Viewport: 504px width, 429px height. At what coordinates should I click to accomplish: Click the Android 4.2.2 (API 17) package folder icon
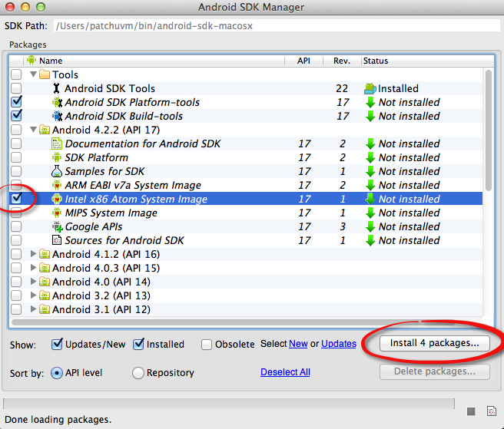[x=45, y=130]
